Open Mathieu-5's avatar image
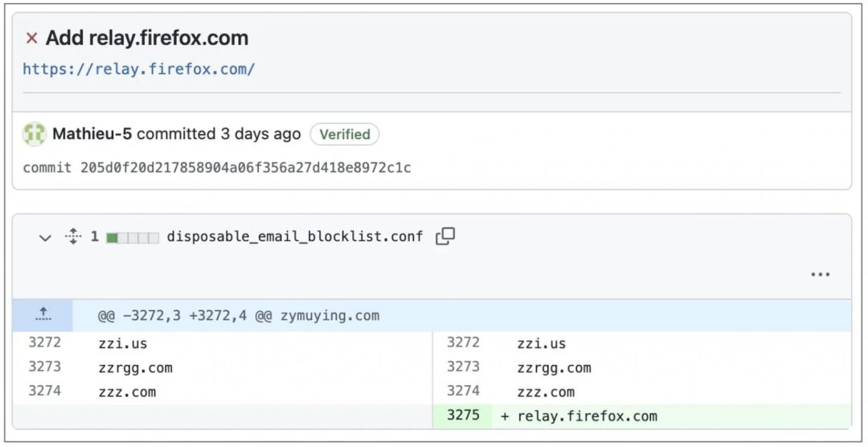 tap(34, 134)
